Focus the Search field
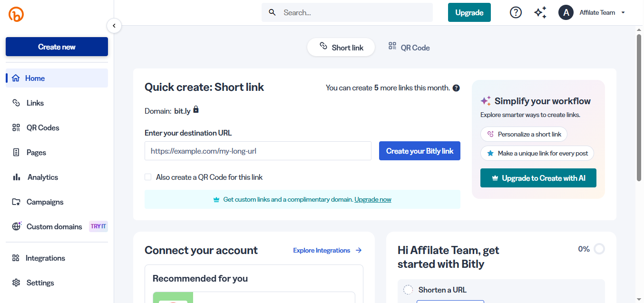 point(347,12)
